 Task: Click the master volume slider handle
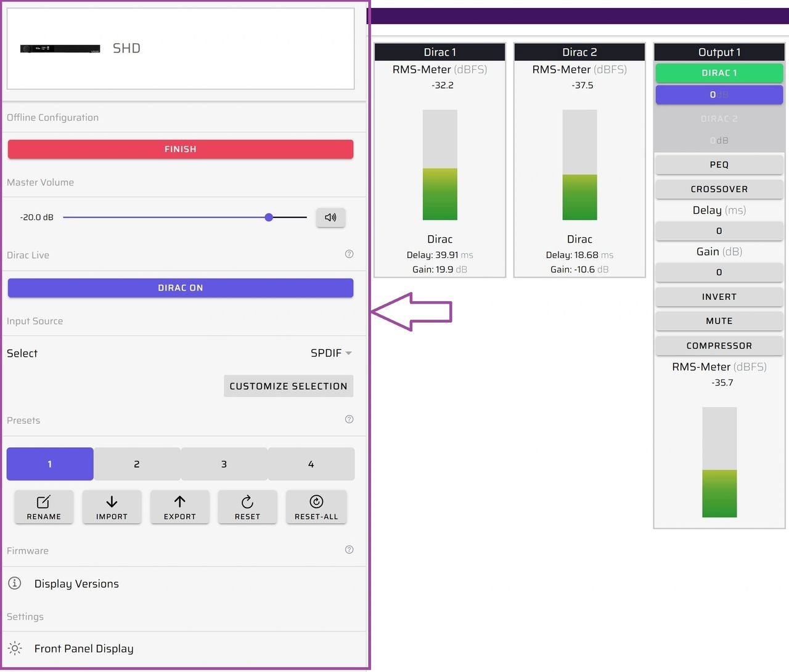(269, 217)
